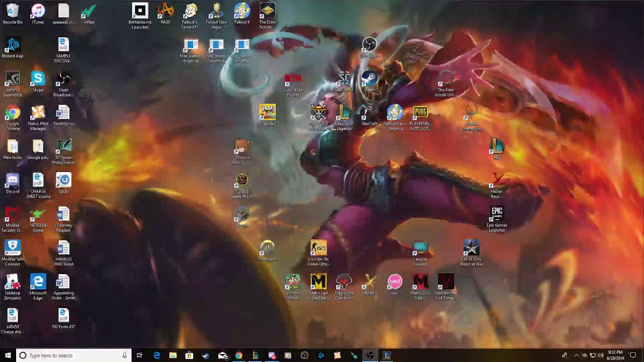This screenshot has height=362, width=644.
Task: Select the Article 32 PHO Script document
Action: tap(63, 253)
